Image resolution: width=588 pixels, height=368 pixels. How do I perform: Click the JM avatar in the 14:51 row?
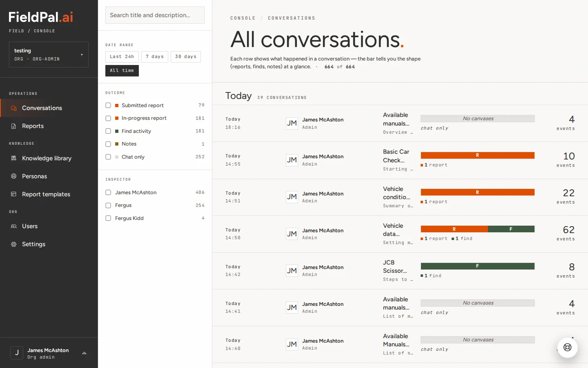(292, 197)
